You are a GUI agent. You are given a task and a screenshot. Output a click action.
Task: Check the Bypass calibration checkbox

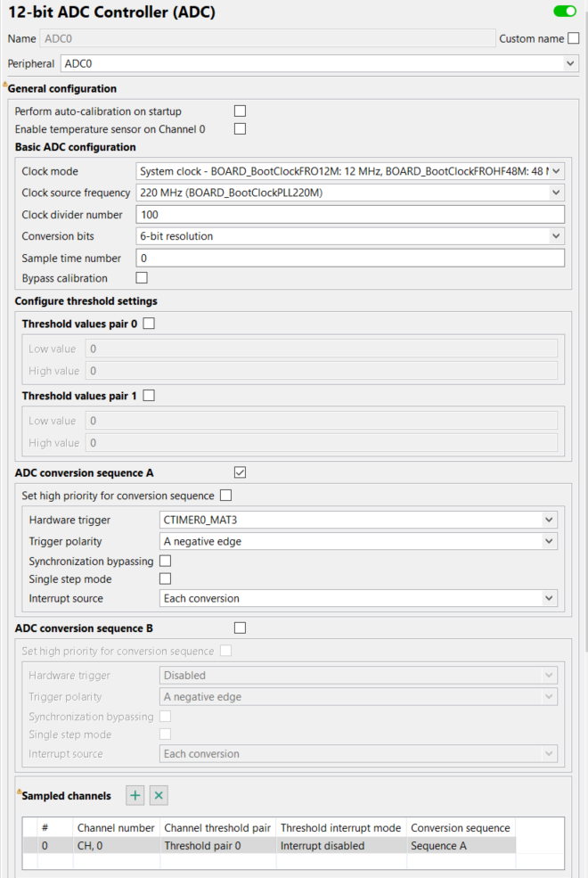point(142,278)
